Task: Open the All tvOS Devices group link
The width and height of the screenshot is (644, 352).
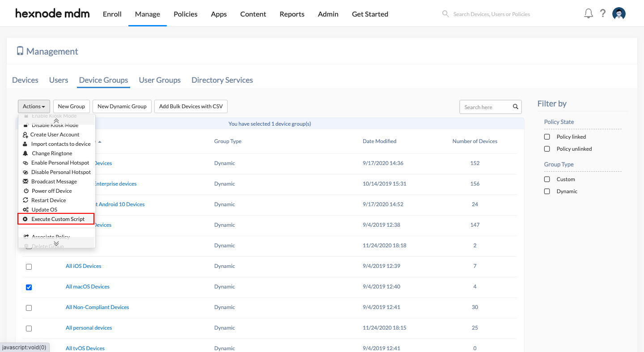Action: 85,348
